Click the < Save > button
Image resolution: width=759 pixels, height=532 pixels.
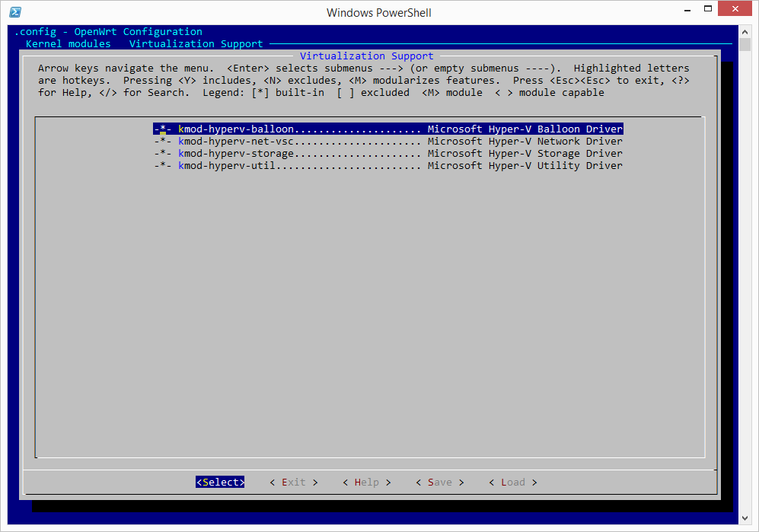point(440,482)
